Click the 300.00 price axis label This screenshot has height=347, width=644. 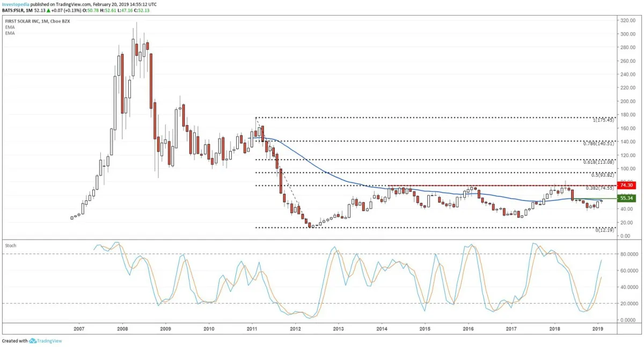pos(628,34)
